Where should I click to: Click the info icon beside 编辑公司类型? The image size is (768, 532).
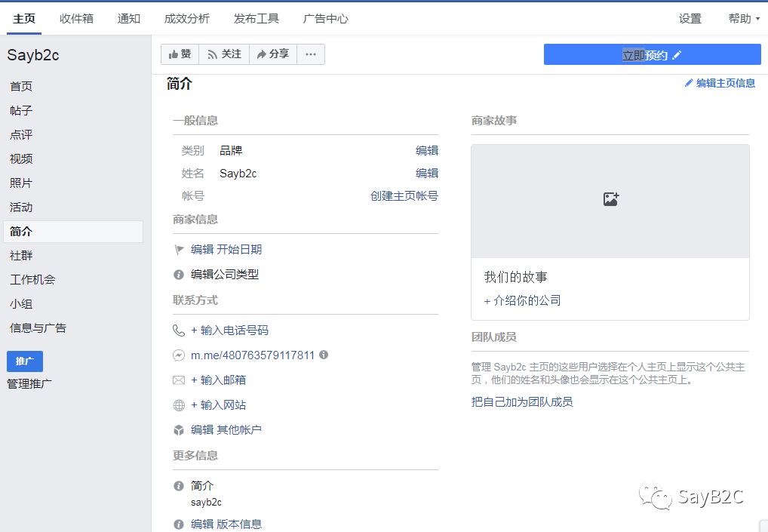pos(179,275)
